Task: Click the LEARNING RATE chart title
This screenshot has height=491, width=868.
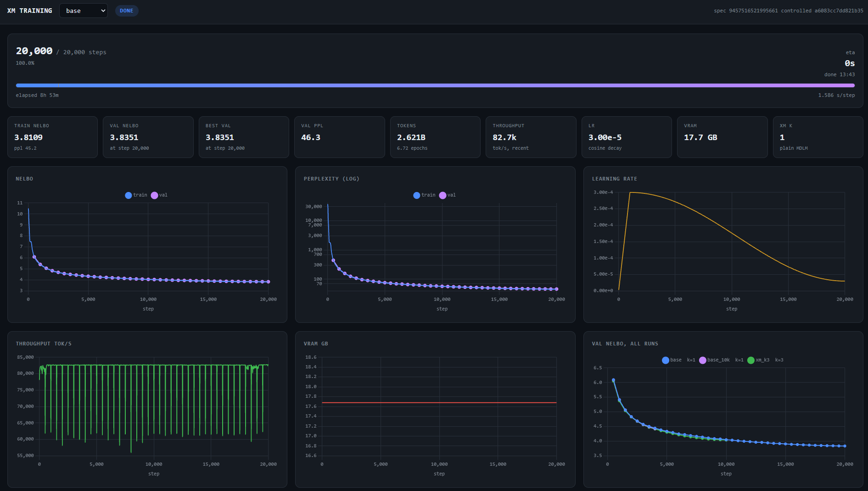Action: click(x=615, y=179)
